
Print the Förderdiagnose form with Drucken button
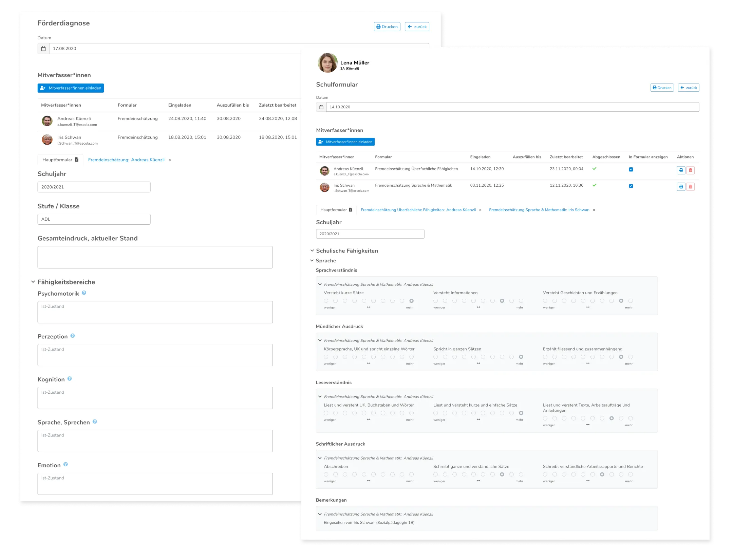tap(387, 27)
